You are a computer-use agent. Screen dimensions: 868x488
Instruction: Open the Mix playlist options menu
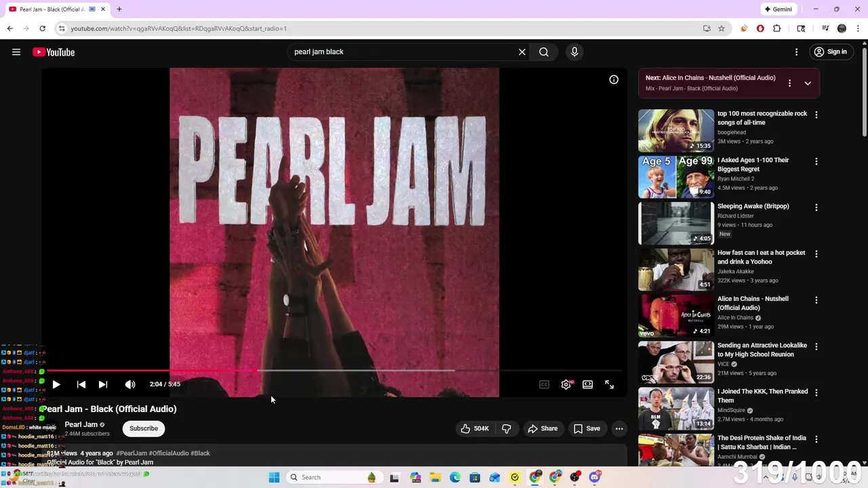pos(789,83)
